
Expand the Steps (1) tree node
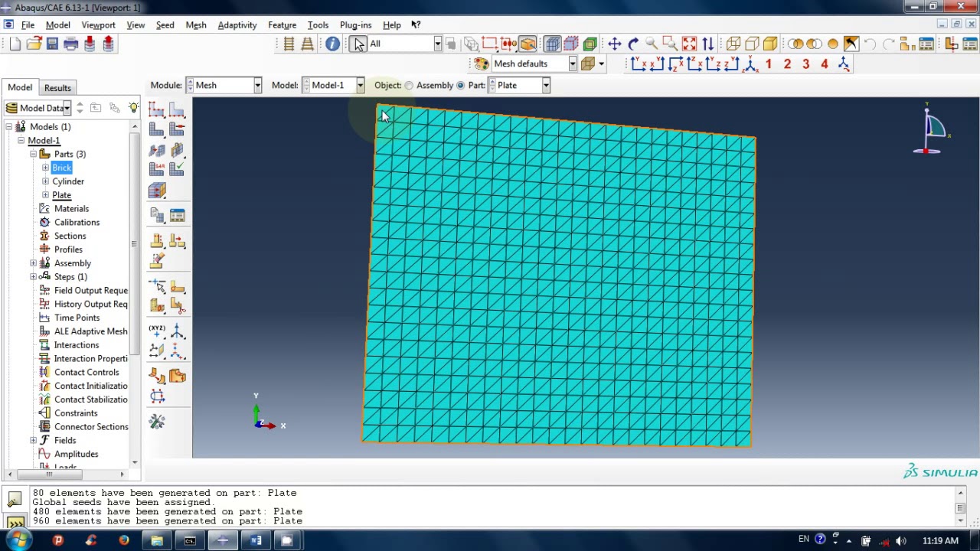(33, 277)
